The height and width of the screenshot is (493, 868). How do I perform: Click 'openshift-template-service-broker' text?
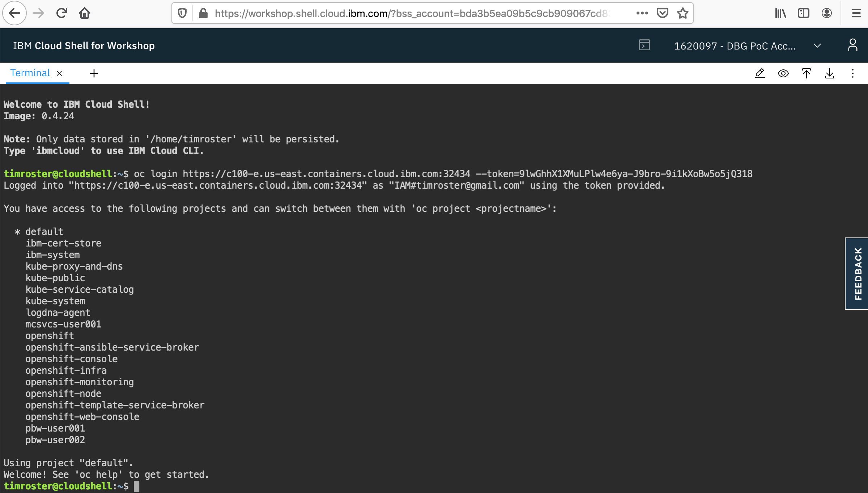tap(115, 405)
